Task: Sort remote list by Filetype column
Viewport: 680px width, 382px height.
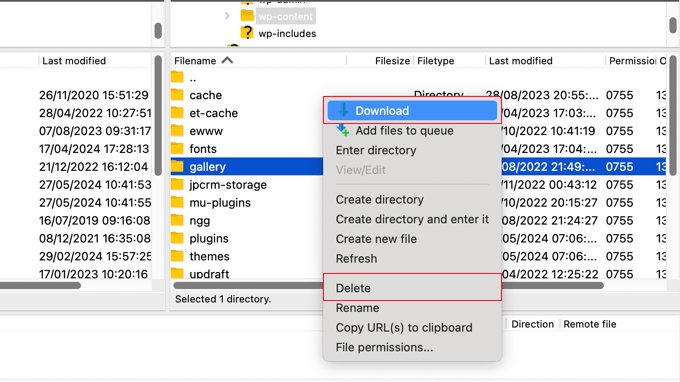Action: [435, 61]
